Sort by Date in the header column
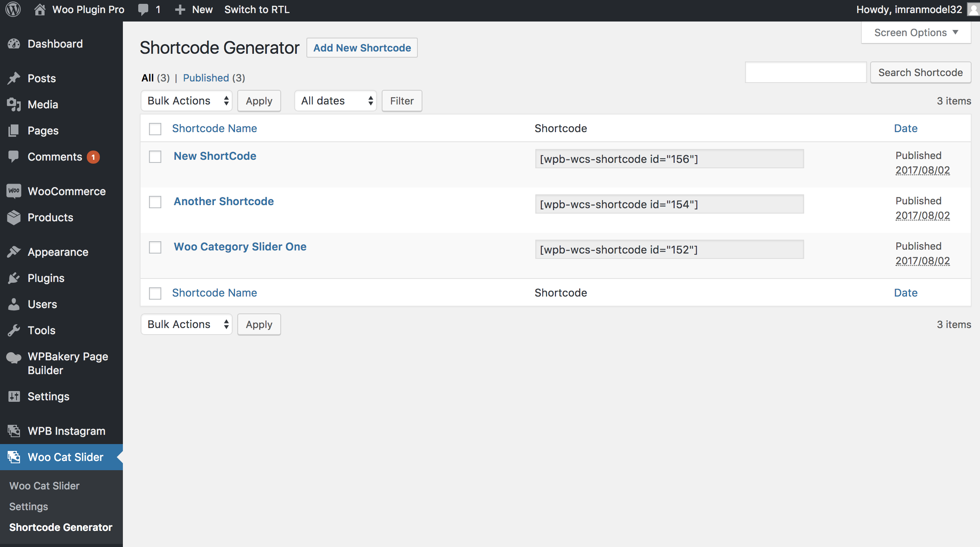 (x=906, y=128)
